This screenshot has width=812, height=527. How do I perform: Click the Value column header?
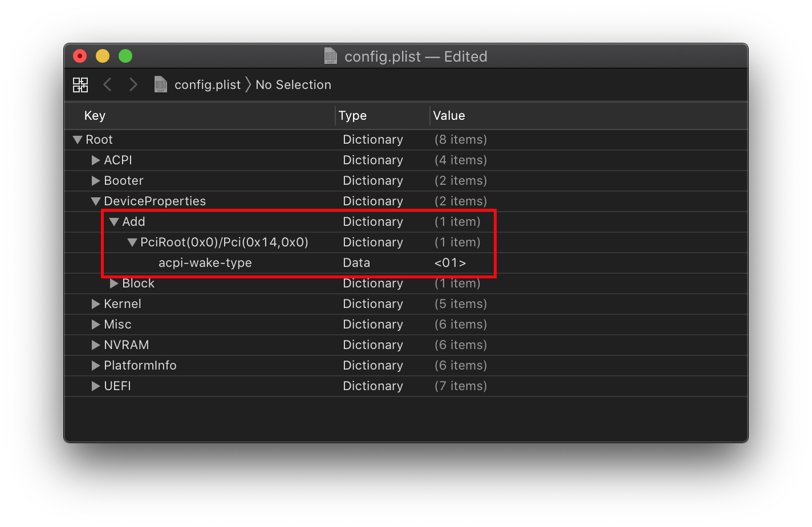449,116
